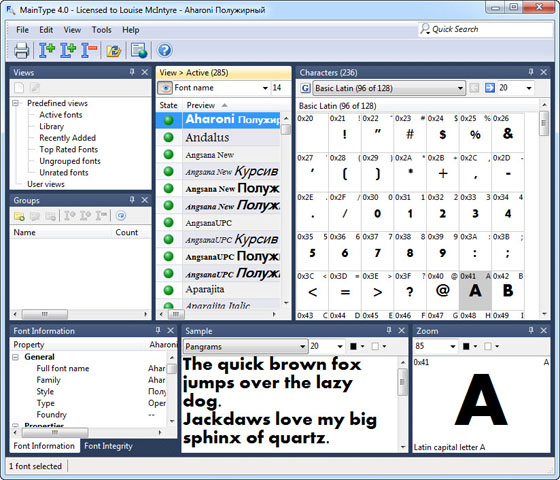Open the File menu
The image size is (560, 480).
point(22,30)
